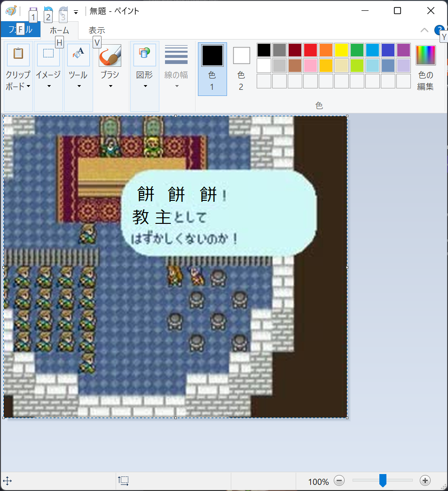Open the Paint help question mark

click(439, 30)
